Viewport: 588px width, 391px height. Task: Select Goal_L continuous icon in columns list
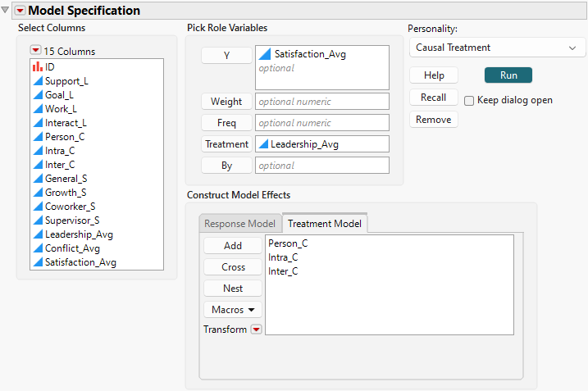pyautogui.click(x=38, y=94)
